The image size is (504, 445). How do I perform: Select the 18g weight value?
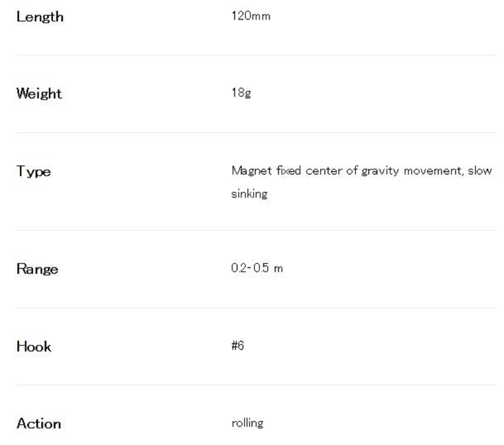click(241, 93)
